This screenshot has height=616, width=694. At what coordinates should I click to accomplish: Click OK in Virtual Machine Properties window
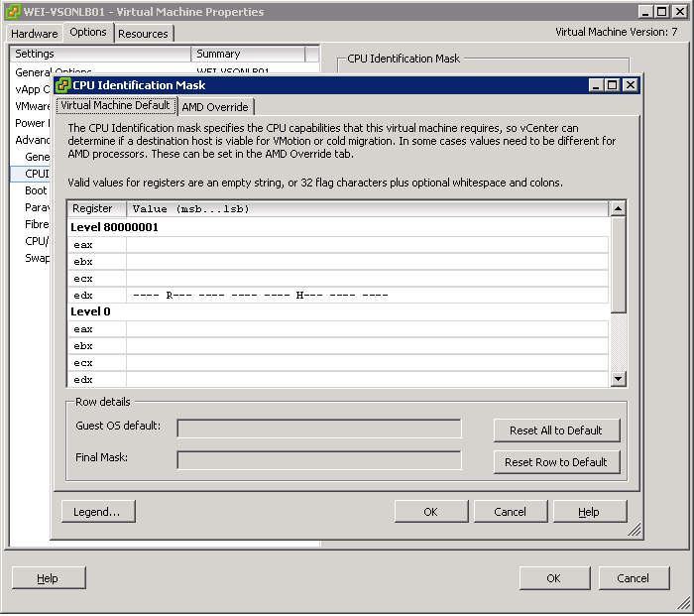tap(554, 578)
